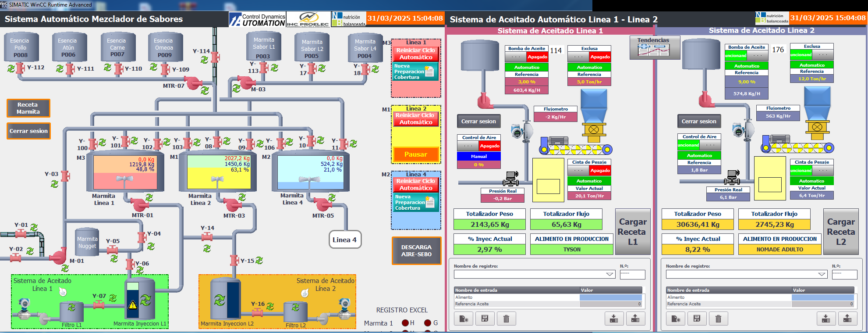Click the N.º field in Linea 1 recipe
Screen dimensions: 868x333
(x=632, y=275)
